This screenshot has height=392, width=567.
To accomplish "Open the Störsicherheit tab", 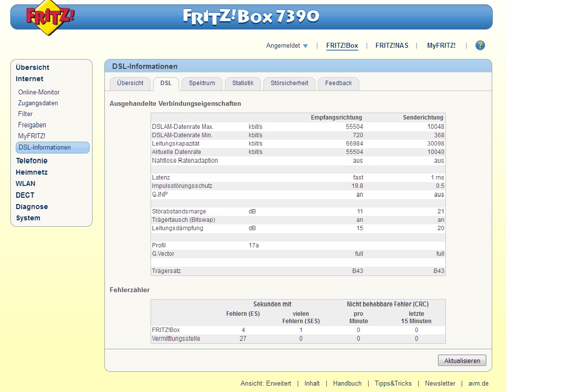I will [x=289, y=83].
